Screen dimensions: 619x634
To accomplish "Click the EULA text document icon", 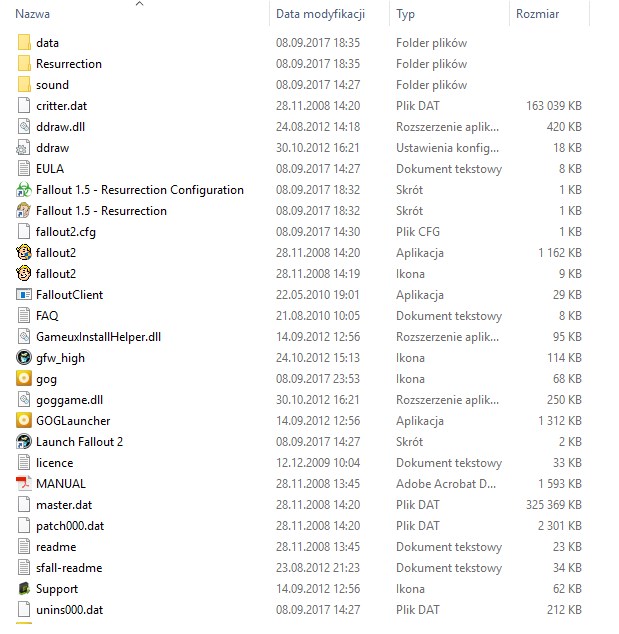I will tap(24, 169).
